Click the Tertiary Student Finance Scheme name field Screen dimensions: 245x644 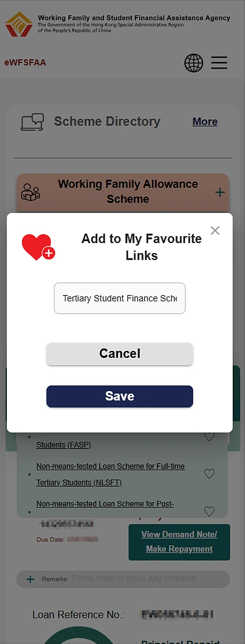[120, 298]
